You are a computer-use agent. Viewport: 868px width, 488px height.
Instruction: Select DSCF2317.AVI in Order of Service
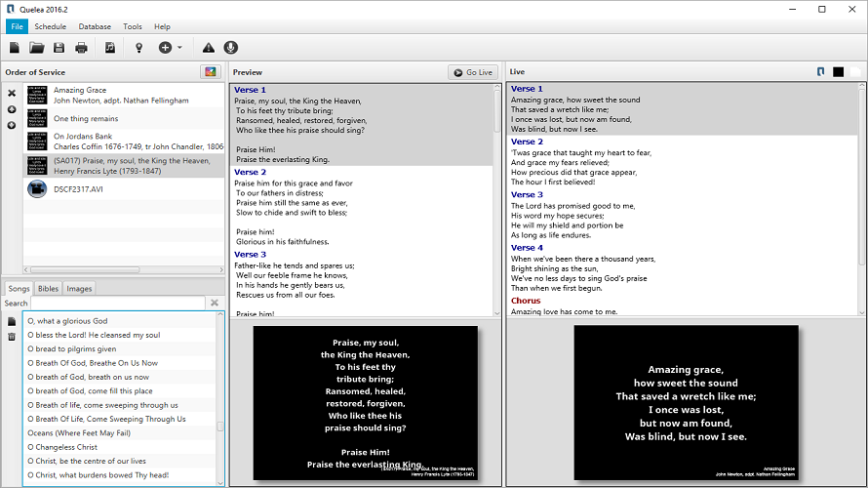point(81,188)
